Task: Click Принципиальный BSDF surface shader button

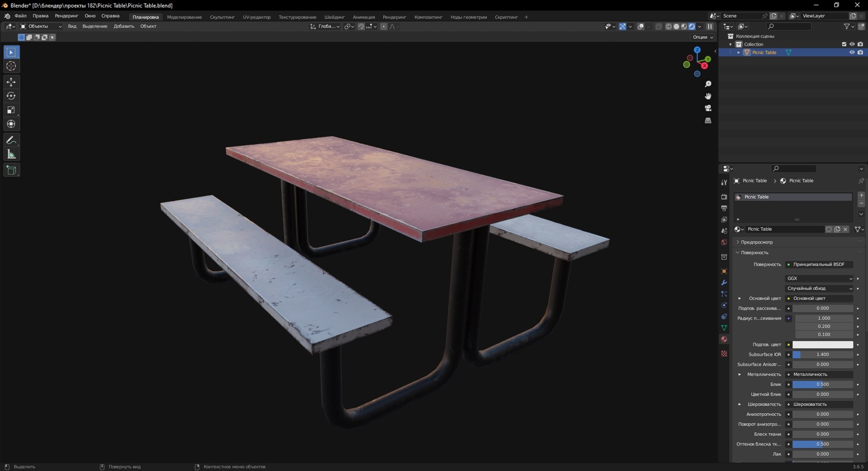Action: [819, 264]
